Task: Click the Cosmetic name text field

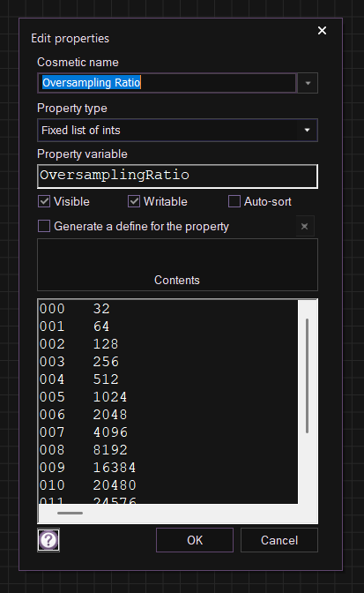Action: pyautogui.click(x=167, y=83)
